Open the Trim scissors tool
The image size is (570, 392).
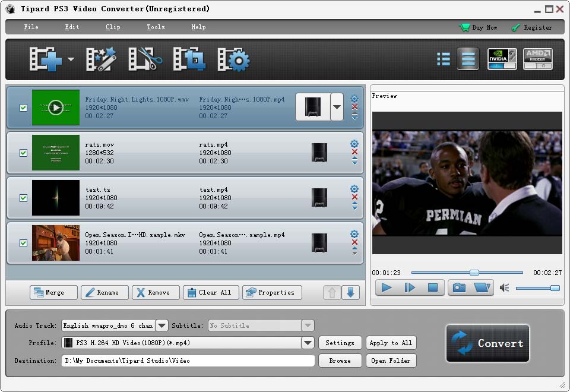tap(145, 59)
